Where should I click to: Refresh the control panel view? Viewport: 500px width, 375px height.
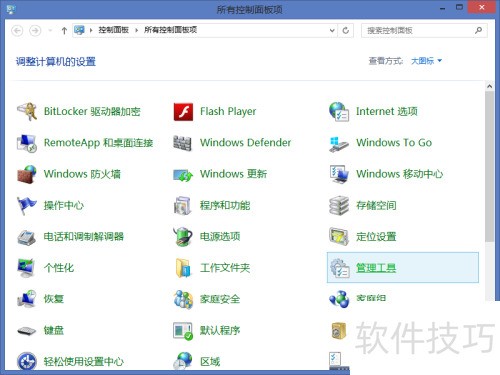pos(346,31)
